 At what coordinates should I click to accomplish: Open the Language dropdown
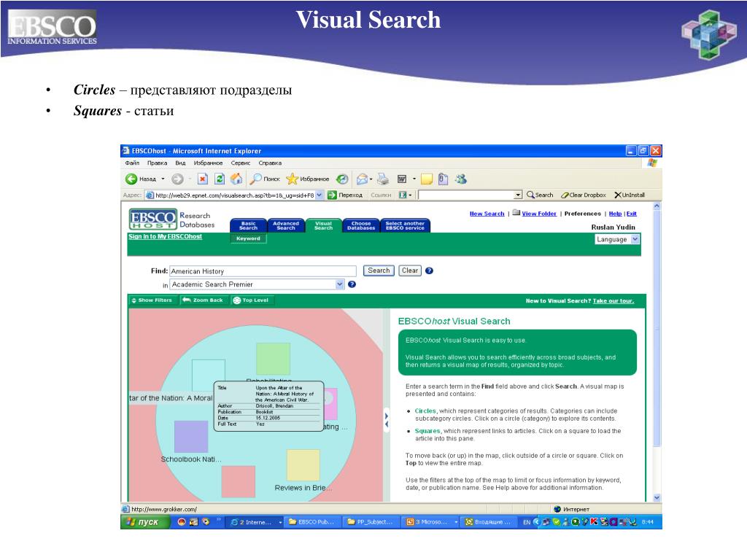tap(617, 239)
